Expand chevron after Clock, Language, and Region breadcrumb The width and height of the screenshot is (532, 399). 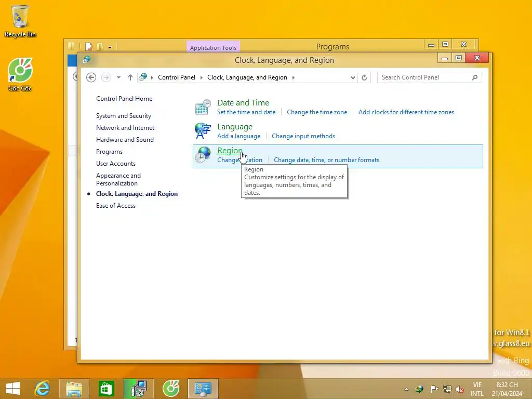293,78
